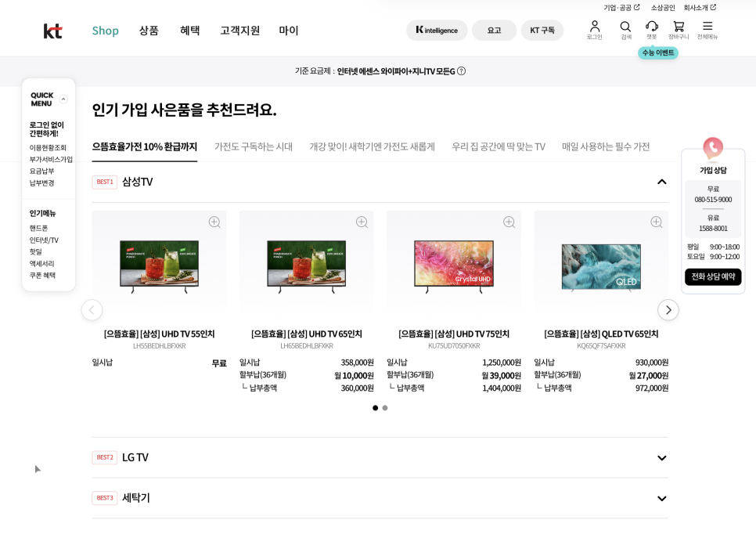Open UHD TV 55인치 product image
The image size is (756, 538).
(x=159, y=266)
